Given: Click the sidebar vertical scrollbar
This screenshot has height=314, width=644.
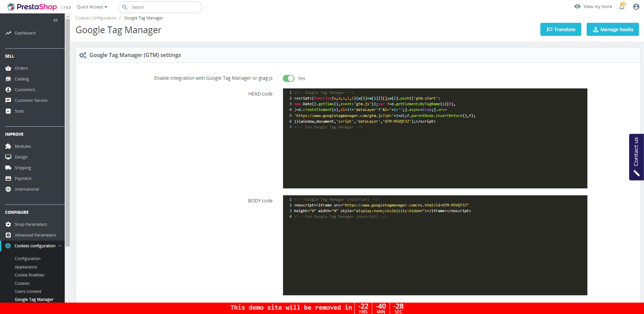Looking at the screenshot, I should tap(67, 132).
